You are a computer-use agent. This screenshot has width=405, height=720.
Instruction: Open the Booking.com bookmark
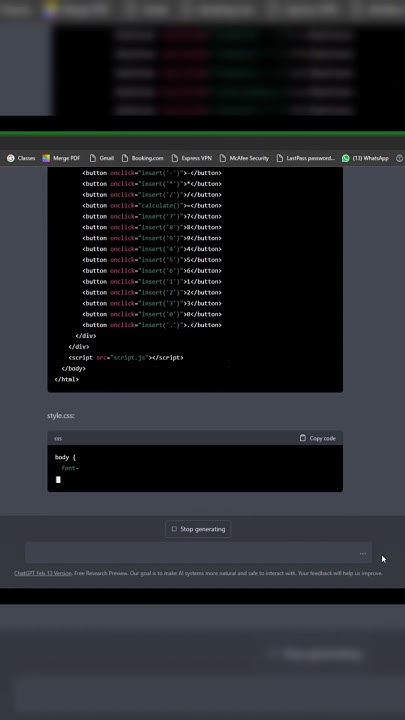point(142,158)
